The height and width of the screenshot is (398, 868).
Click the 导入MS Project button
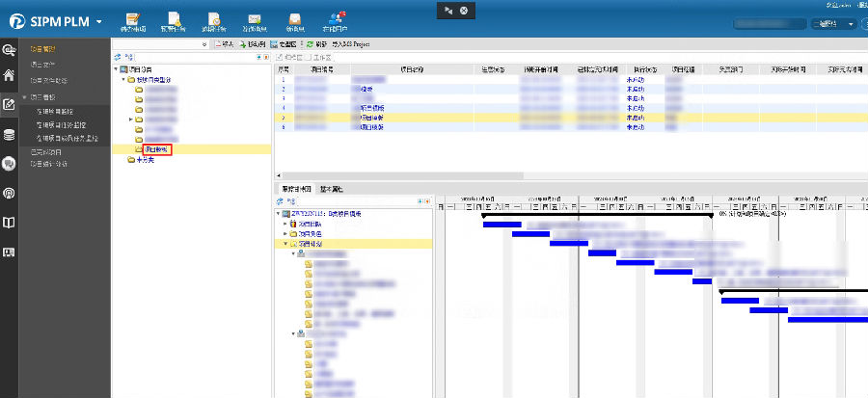pos(351,44)
